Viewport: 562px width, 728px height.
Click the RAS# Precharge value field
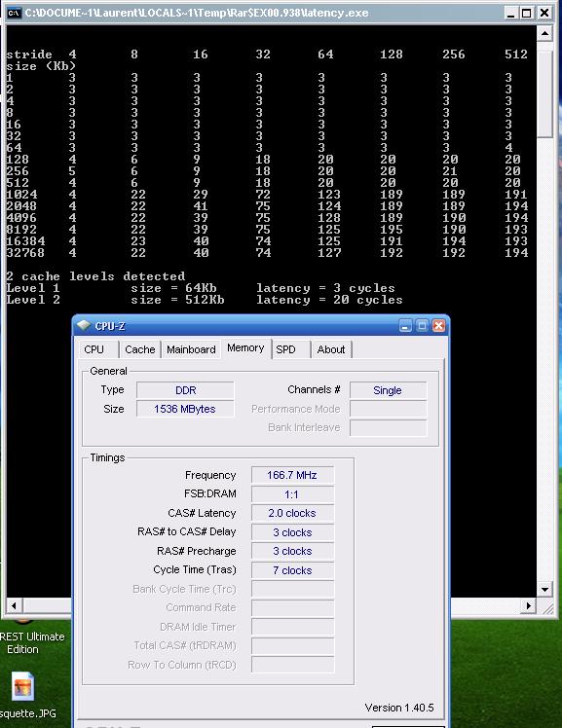click(292, 551)
